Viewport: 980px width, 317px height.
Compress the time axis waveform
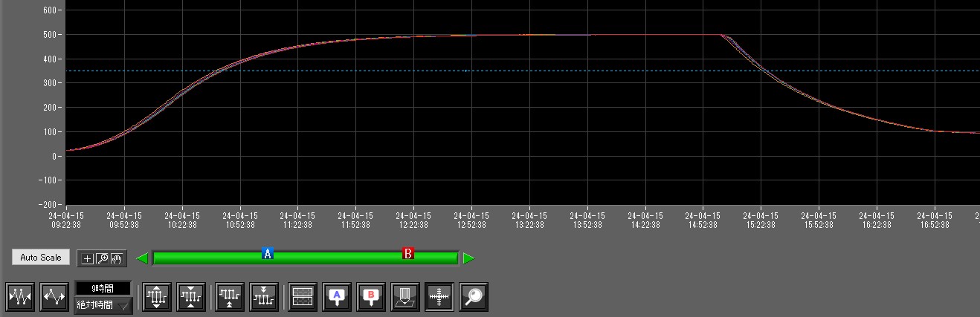[20, 296]
